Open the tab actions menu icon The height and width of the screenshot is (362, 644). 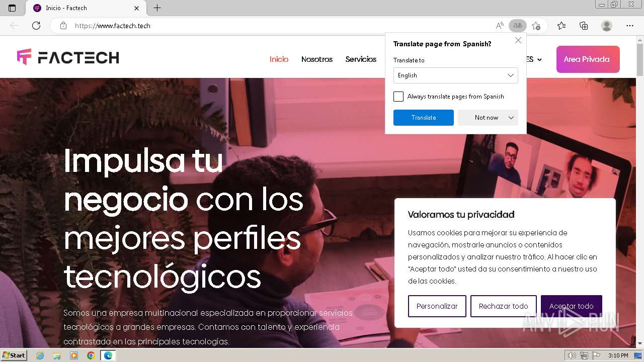pyautogui.click(x=12, y=8)
